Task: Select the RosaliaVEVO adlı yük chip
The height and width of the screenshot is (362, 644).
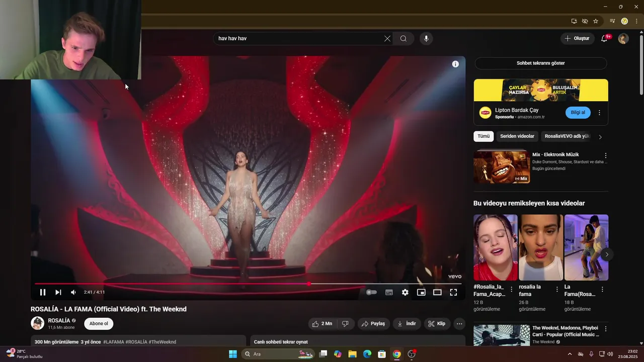Action: click(x=567, y=136)
